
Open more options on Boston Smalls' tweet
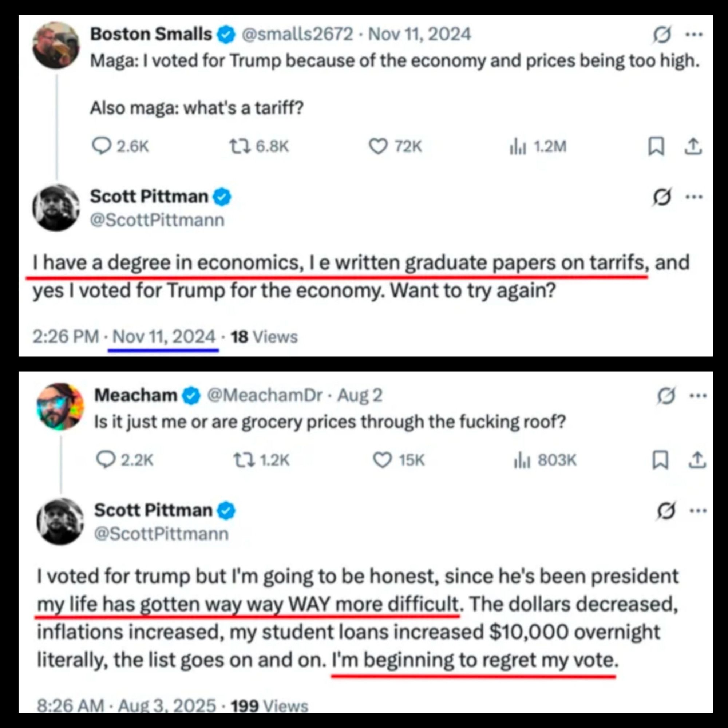pyautogui.click(x=694, y=35)
